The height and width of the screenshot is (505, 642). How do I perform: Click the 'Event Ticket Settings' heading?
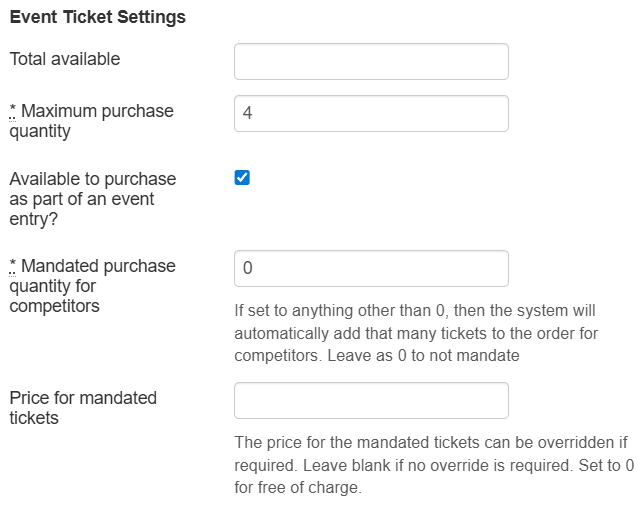97,17
